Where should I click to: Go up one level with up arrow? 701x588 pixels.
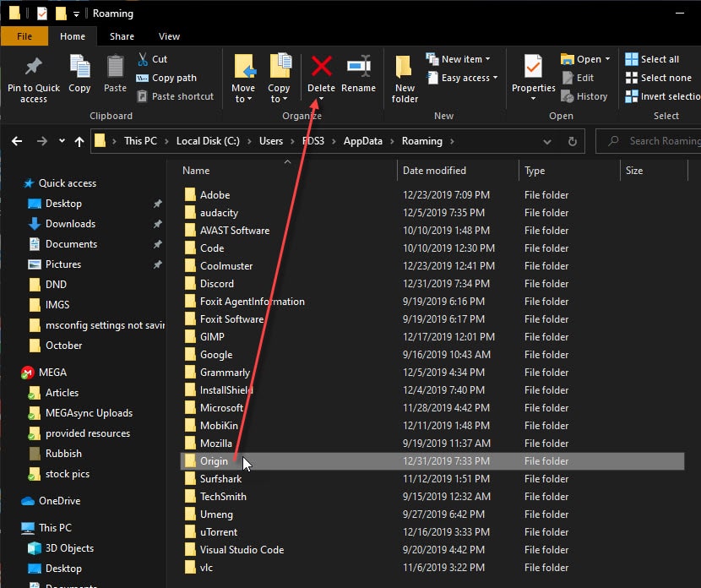(x=79, y=142)
